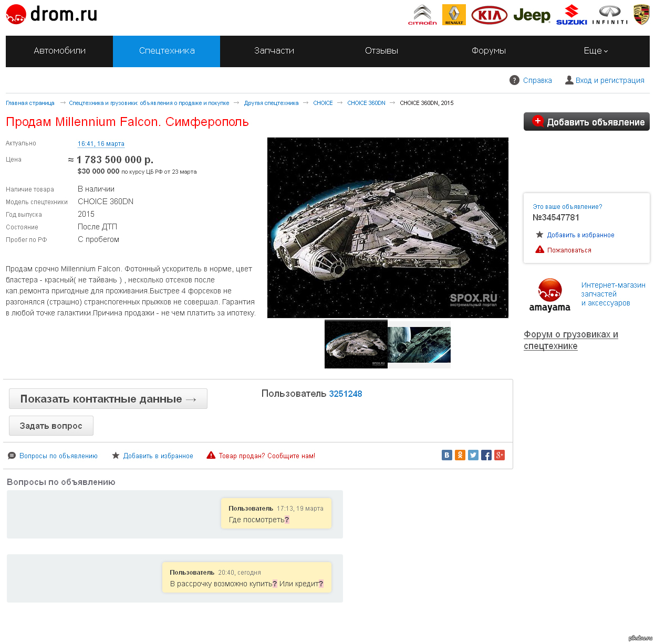Switch to the Форумы tab
The image size is (655, 644).
click(488, 51)
